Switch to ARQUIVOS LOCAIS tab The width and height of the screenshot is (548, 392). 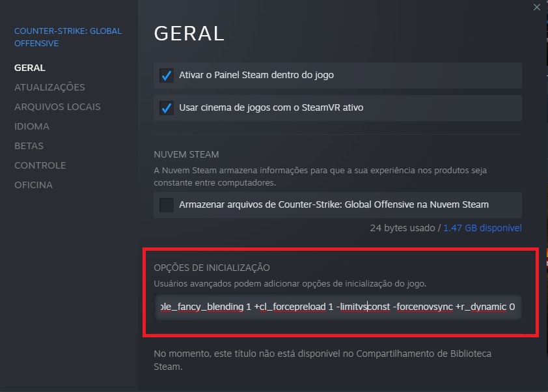57,107
